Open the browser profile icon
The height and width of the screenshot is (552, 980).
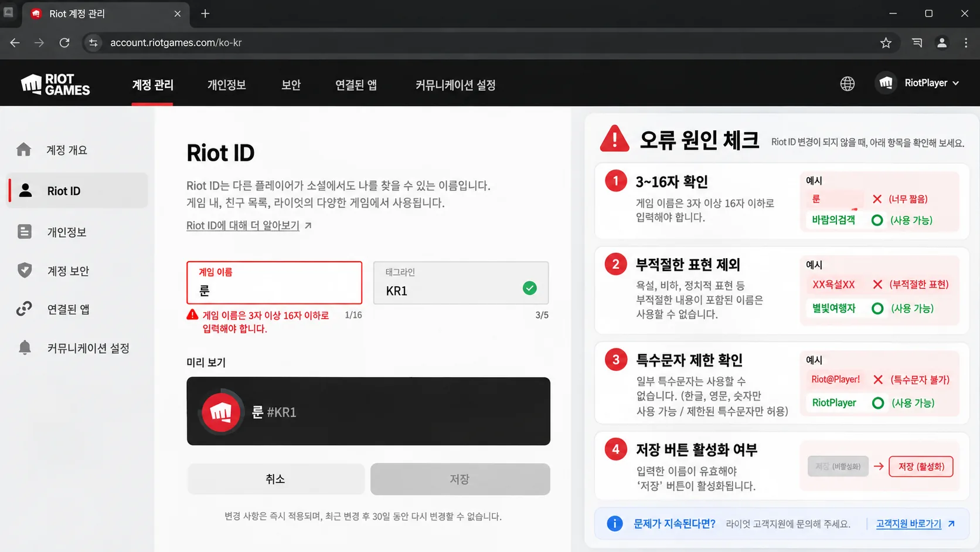pos(942,43)
